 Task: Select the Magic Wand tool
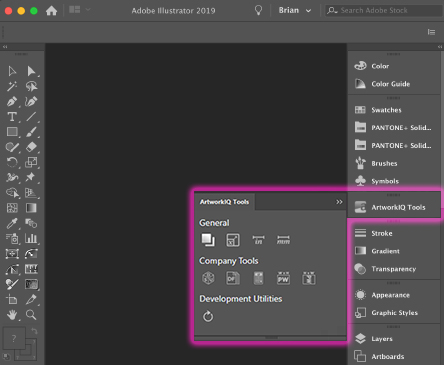tap(12, 86)
